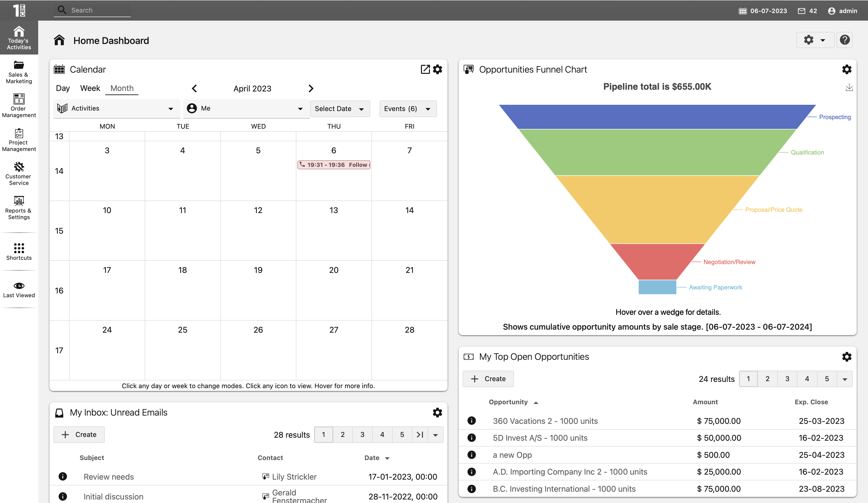Open the Select Date dropdown
Viewport: 868px width, 503px height.
339,109
